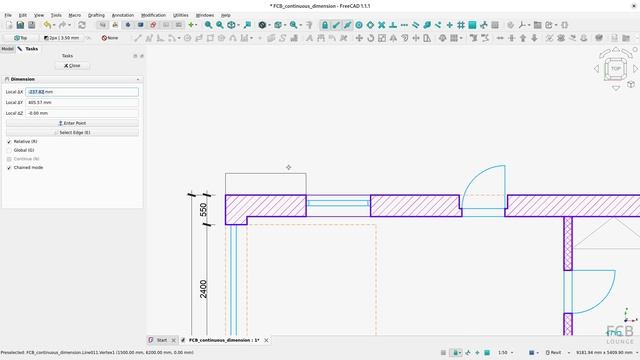Click the Select Edge (E) button
The image size is (640, 360).
[72, 133]
